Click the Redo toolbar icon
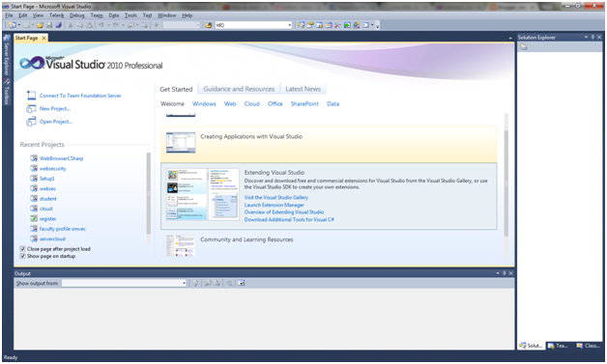The image size is (607, 364). tap(115, 25)
